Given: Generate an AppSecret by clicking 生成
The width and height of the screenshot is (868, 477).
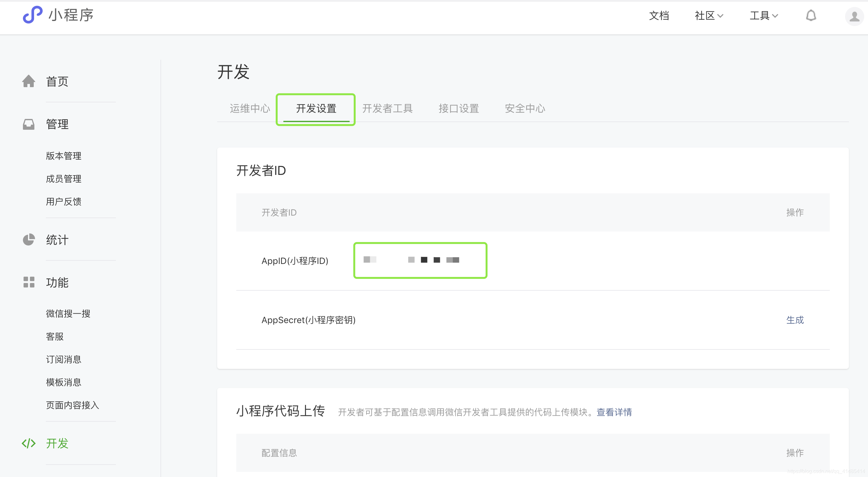Looking at the screenshot, I should pyautogui.click(x=795, y=320).
